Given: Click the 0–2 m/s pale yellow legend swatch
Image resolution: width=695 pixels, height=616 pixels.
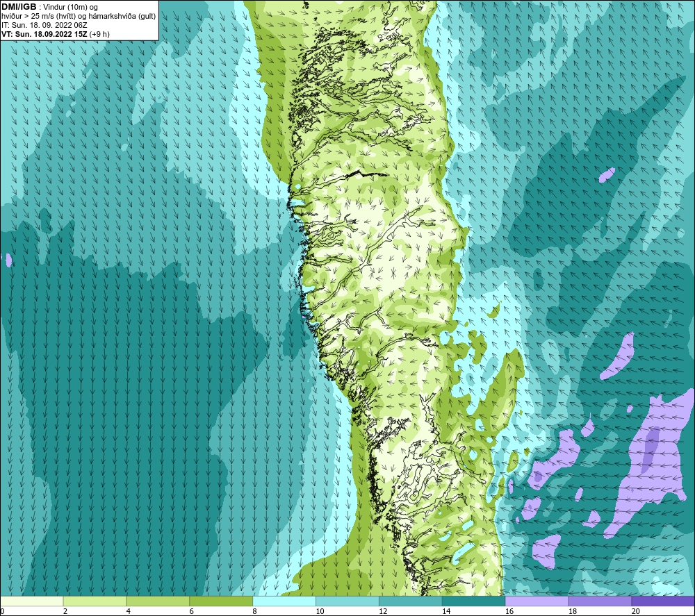Looking at the screenshot, I should [x=32, y=601].
